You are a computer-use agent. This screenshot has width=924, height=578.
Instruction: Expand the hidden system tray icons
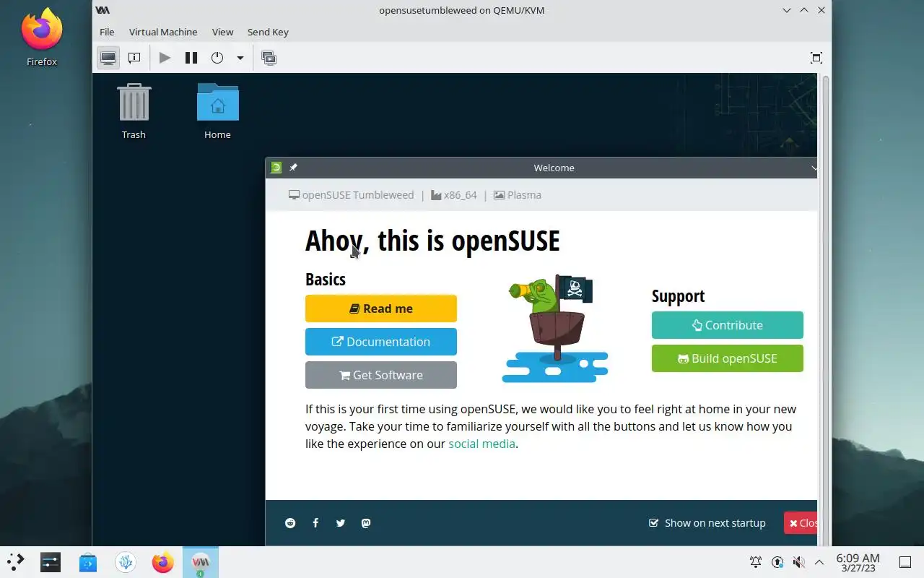tap(819, 562)
